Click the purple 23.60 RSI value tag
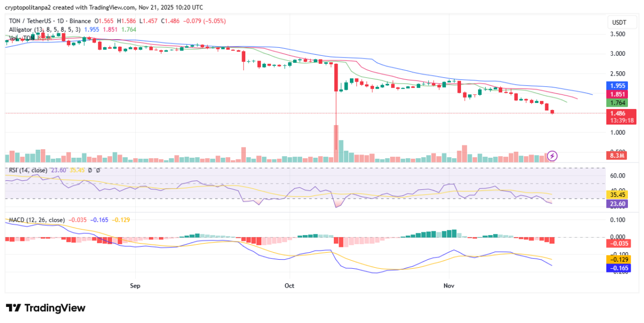Viewport: 644px width, 323px height. point(617,204)
